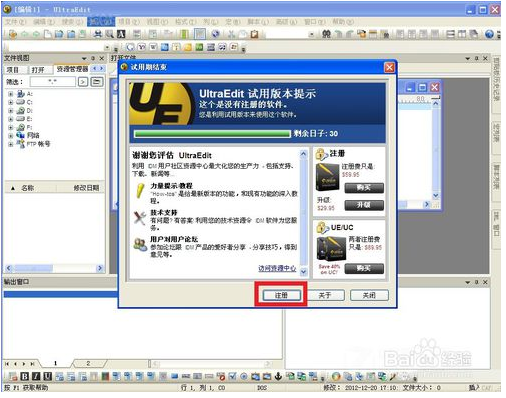Click the Paste clipboard icon
Viewport: 506px width, 398px height.
(x=254, y=34)
